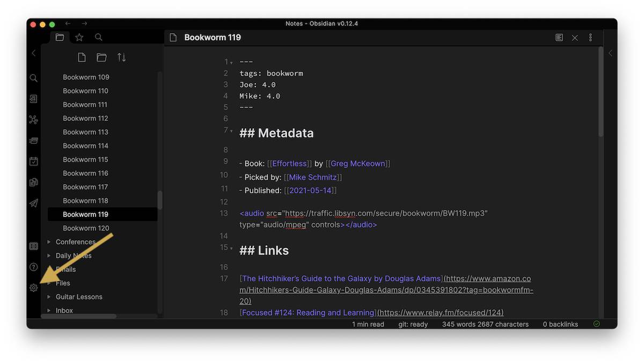Toggle reading view for Bookworm 119
The height and width of the screenshot is (364, 644).
(x=559, y=37)
